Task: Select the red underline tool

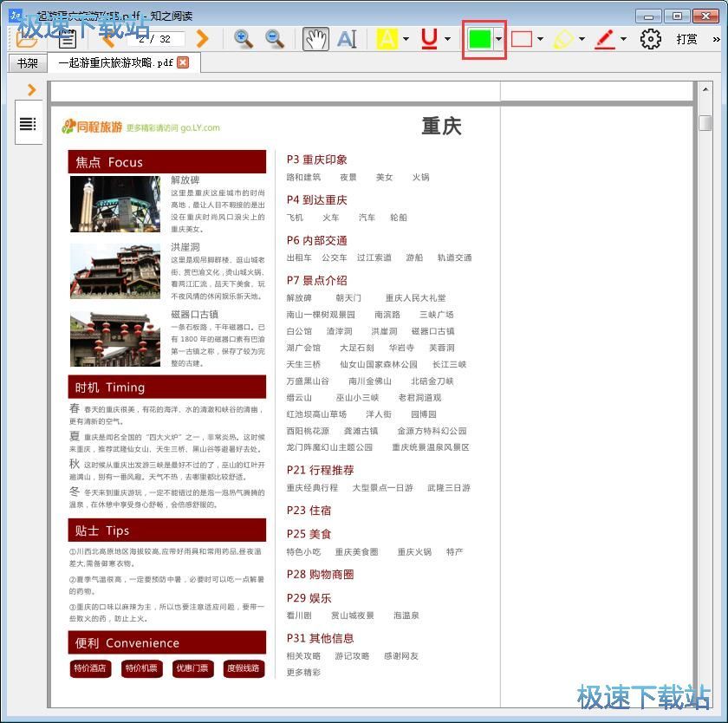Action: [429, 39]
